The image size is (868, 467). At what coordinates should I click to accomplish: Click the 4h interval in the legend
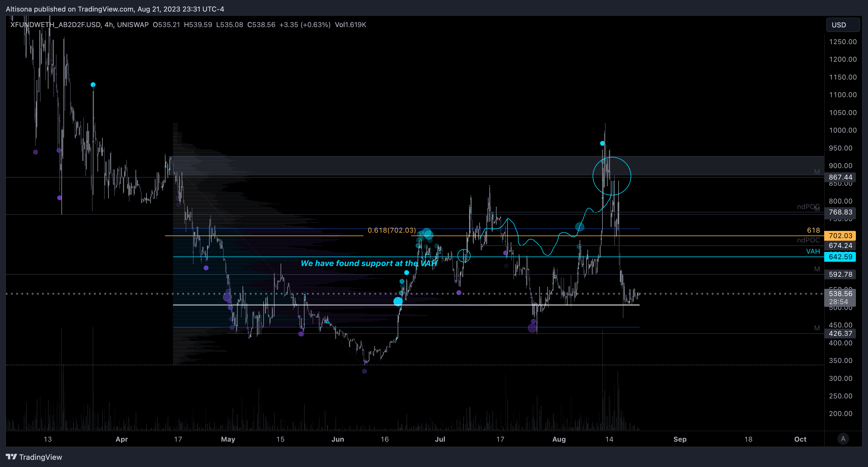point(108,25)
